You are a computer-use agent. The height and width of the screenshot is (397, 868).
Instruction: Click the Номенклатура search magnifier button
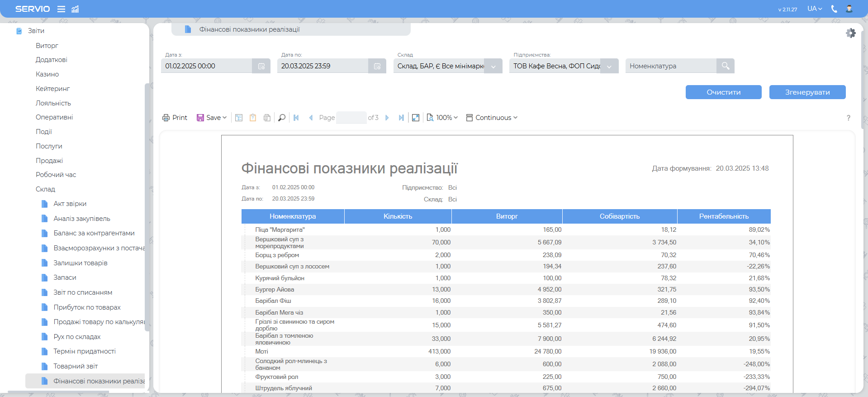pyautogui.click(x=725, y=66)
